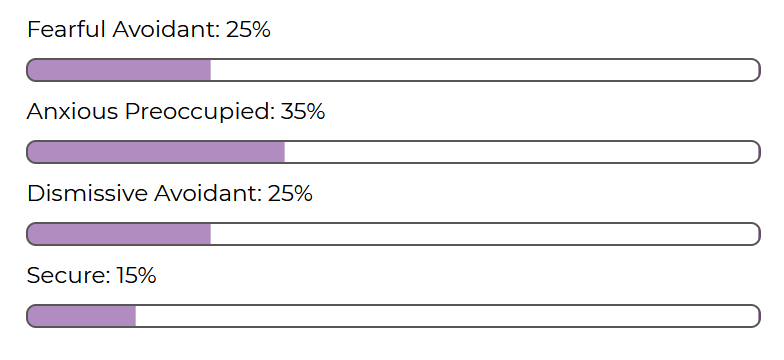Image resolution: width=784 pixels, height=360 pixels.
Task: Click the purple fill of Anxious Preoccupied bar
Action: tap(156, 152)
